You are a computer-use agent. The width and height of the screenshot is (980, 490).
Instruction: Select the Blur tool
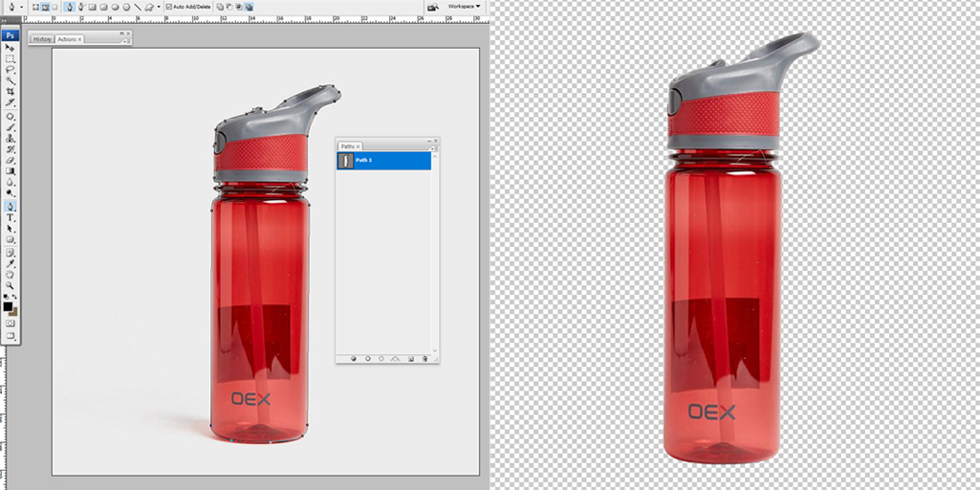click(x=10, y=182)
